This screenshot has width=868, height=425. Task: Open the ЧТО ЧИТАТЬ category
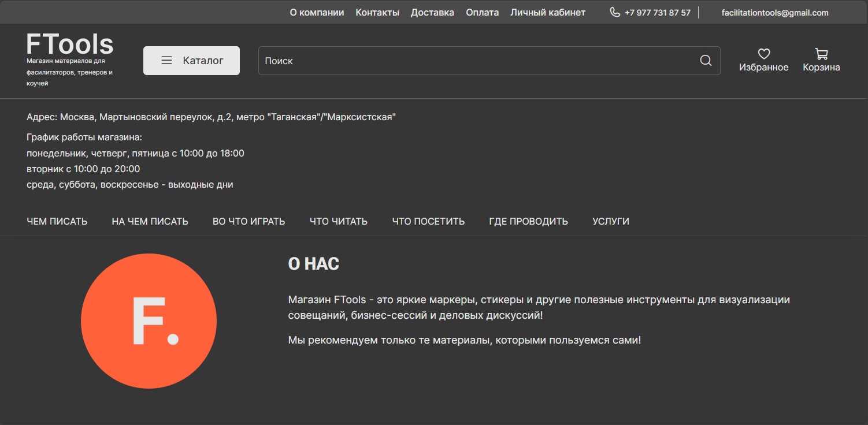339,221
